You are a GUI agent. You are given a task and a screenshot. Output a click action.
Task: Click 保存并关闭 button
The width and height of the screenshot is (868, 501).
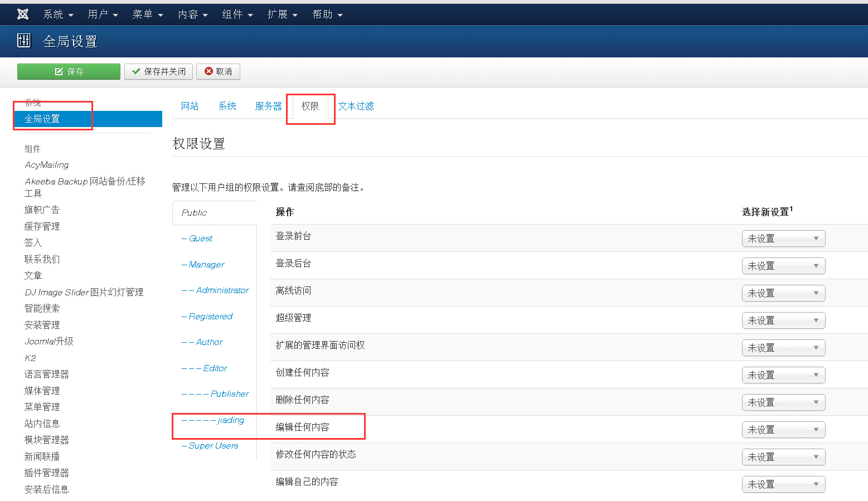pyautogui.click(x=158, y=71)
